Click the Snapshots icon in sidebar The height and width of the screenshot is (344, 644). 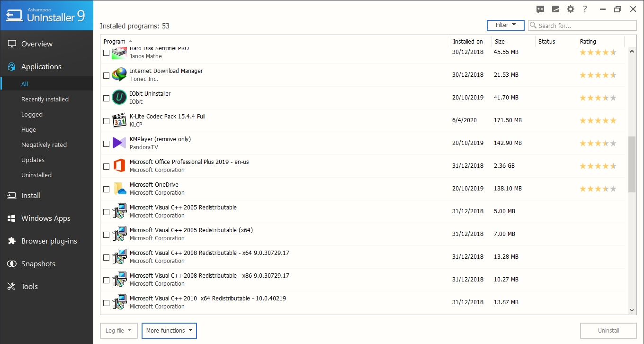[x=11, y=263]
